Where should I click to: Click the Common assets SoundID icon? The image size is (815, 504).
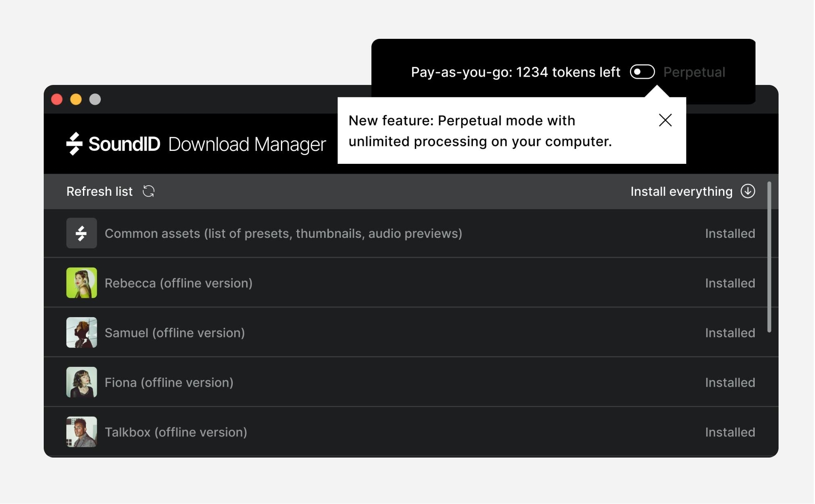point(81,233)
